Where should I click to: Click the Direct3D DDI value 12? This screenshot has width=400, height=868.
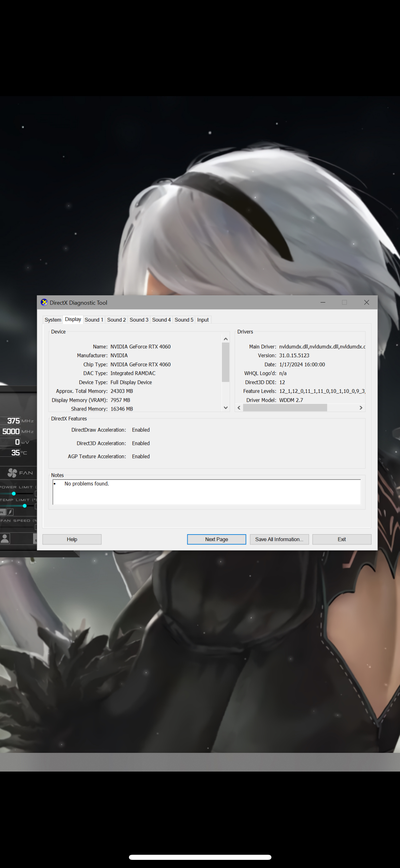click(x=282, y=382)
